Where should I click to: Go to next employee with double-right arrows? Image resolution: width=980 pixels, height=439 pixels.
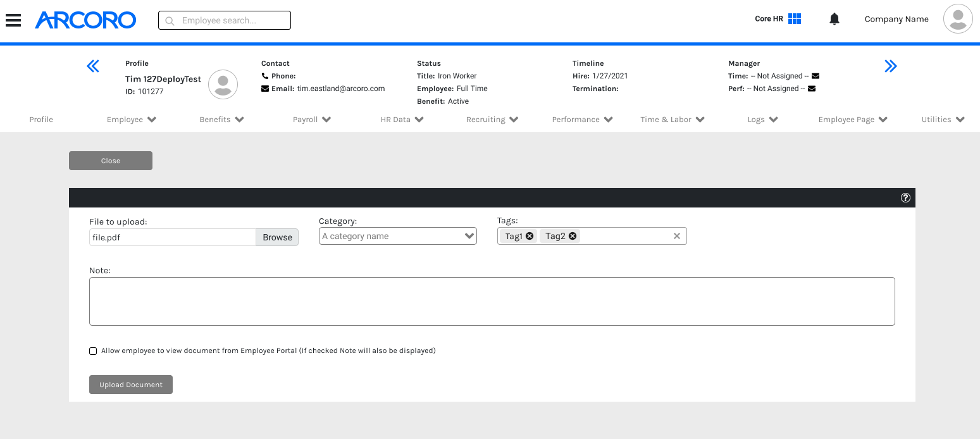click(891, 66)
